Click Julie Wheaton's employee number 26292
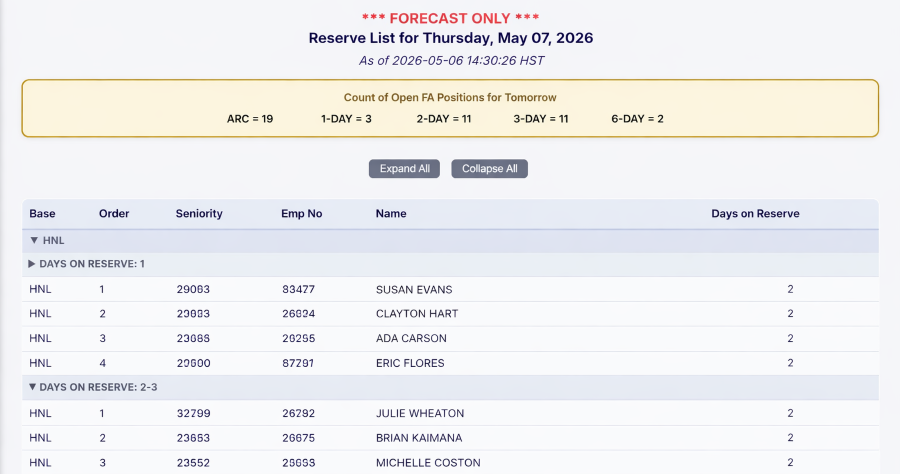900x474 pixels. (298, 413)
